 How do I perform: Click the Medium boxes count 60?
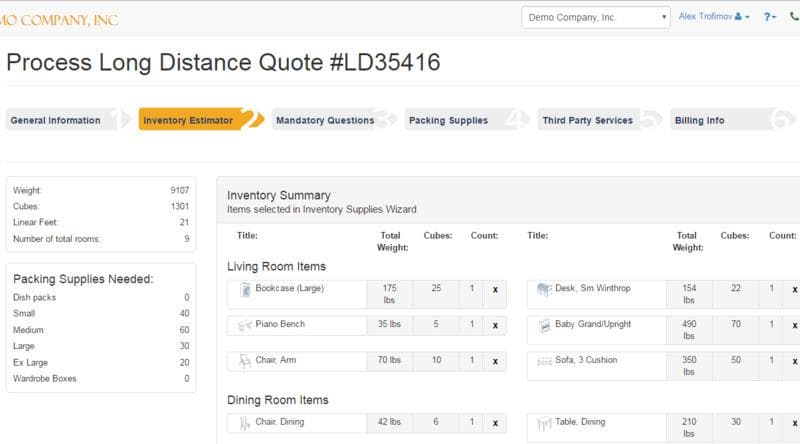[x=184, y=330]
